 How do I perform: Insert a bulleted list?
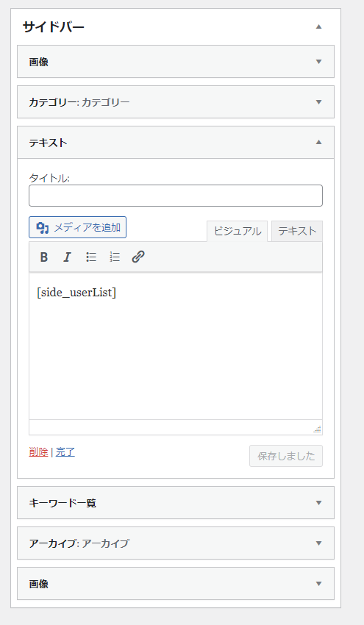pyautogui.click(x=91, y=257)
